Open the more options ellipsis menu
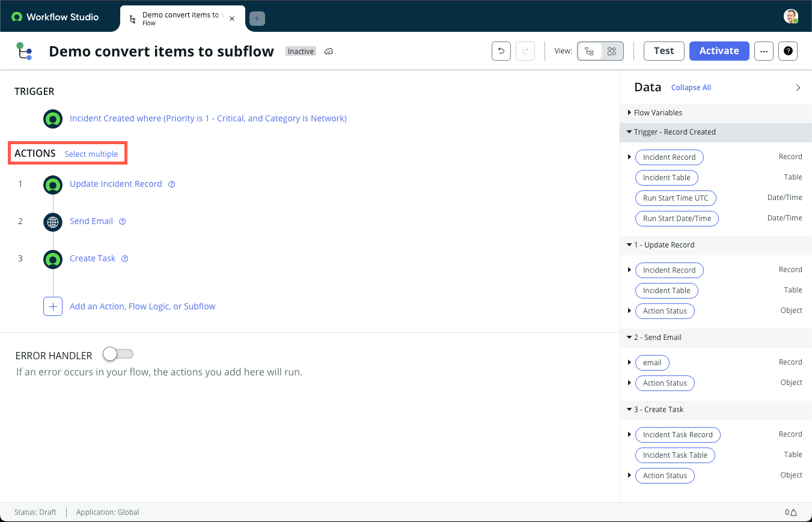This screenshot has width=812, height=522. [x=763, y=51]
